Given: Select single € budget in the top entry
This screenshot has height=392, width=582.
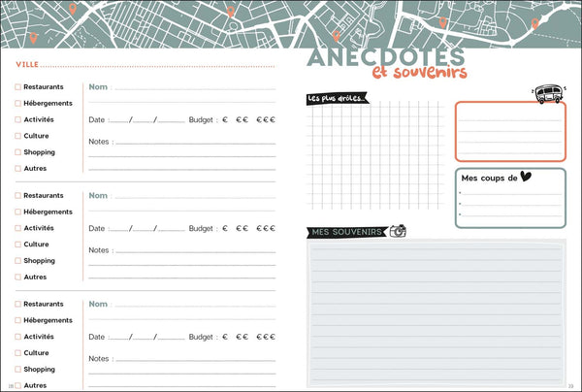Looking at the screenshot, I should 225,120.
